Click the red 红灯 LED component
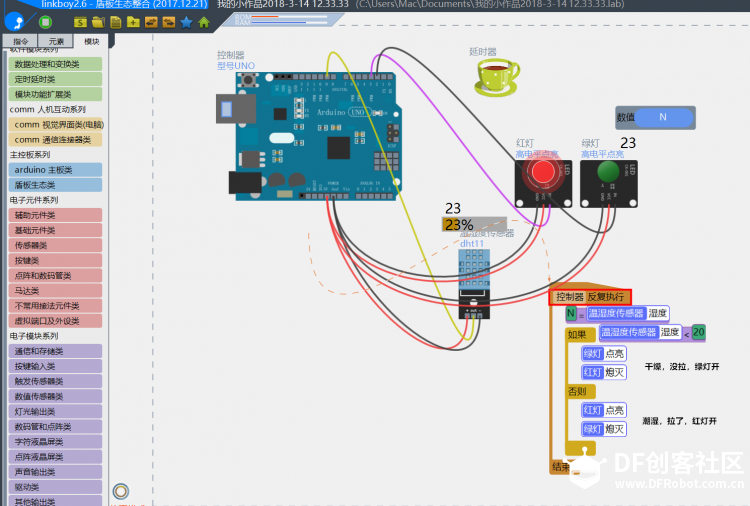This screenshot has width=750, height=506. pyautogui.click(x=543, y=183)
